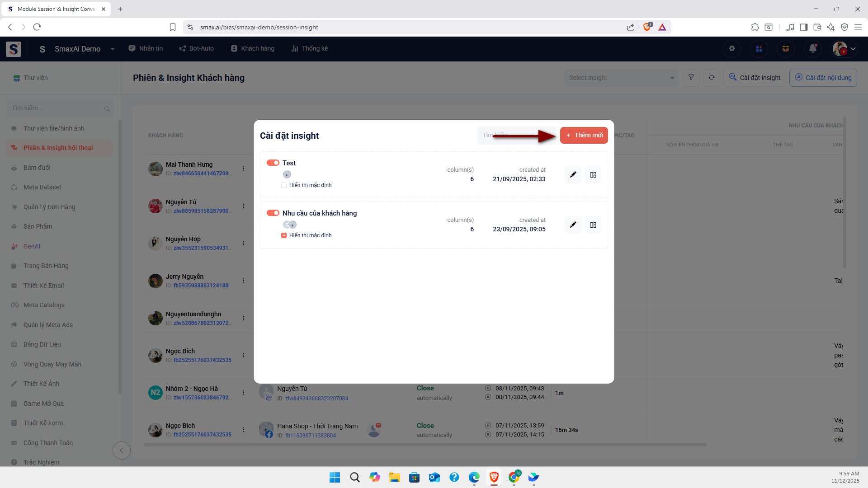This screenshot has width=868, height=488.
Task: Turn off Nhu cầu của khách hàng toggle
Action: click(x=273, y=213)
